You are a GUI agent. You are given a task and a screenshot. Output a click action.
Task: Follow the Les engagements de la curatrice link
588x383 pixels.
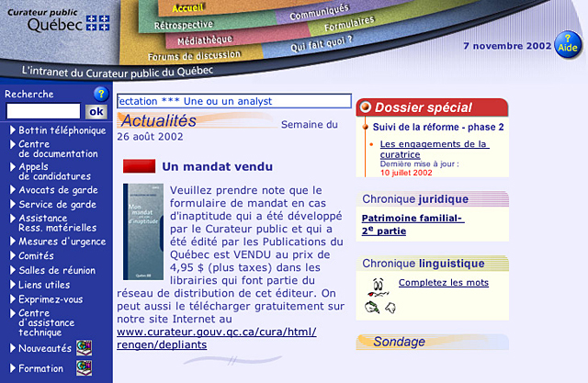click(435, 149)
